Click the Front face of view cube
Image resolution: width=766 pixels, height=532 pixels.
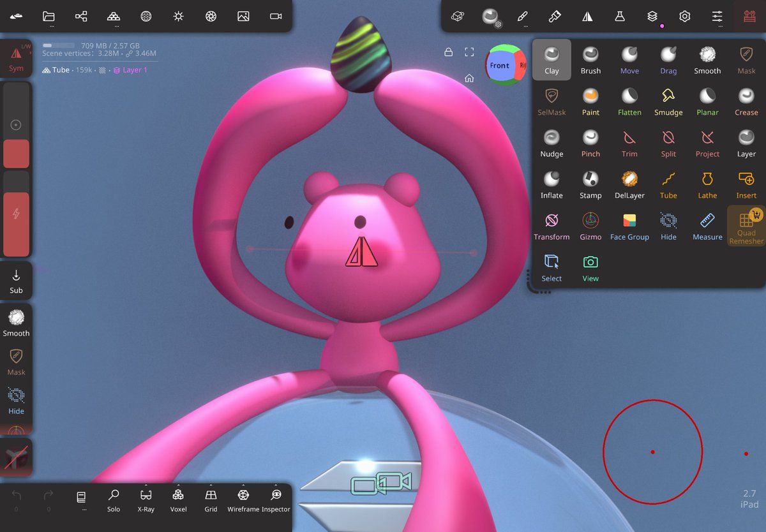tap(500, 65)
